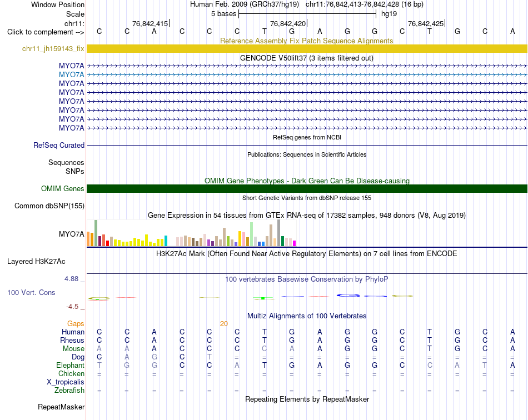Viewport: 528px width, 420px height.
Task: Click the yellow fix patch alignment bar
Action: (x=307, y=48)
